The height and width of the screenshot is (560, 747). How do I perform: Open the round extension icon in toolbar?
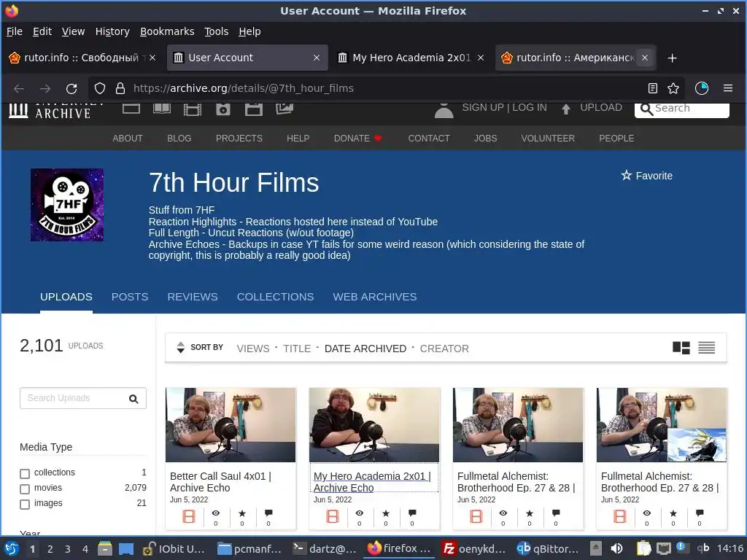702,88
